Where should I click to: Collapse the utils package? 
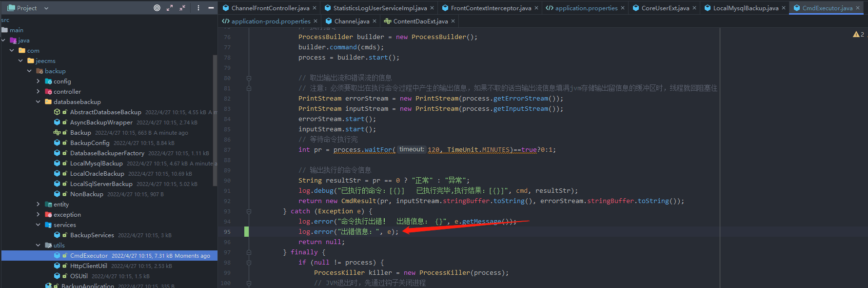(38, 245)
